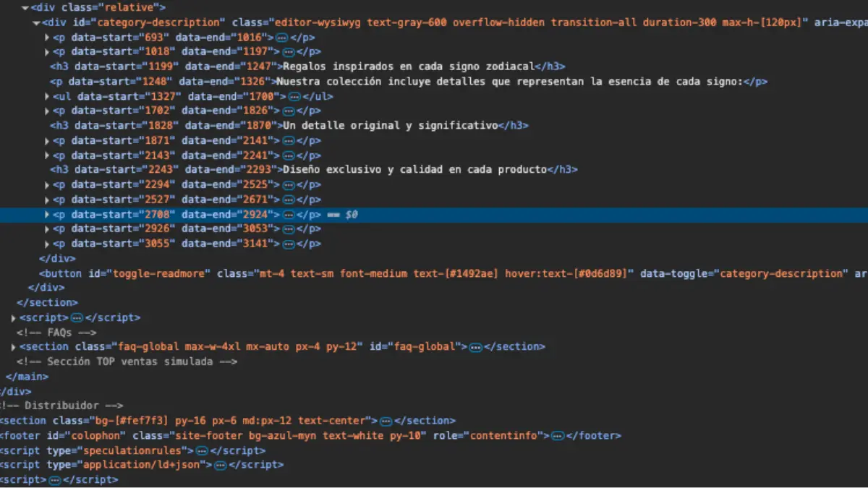Expand p node with data-start 693
The width and height of the screenshot is (868, 488).
[47, 37]
